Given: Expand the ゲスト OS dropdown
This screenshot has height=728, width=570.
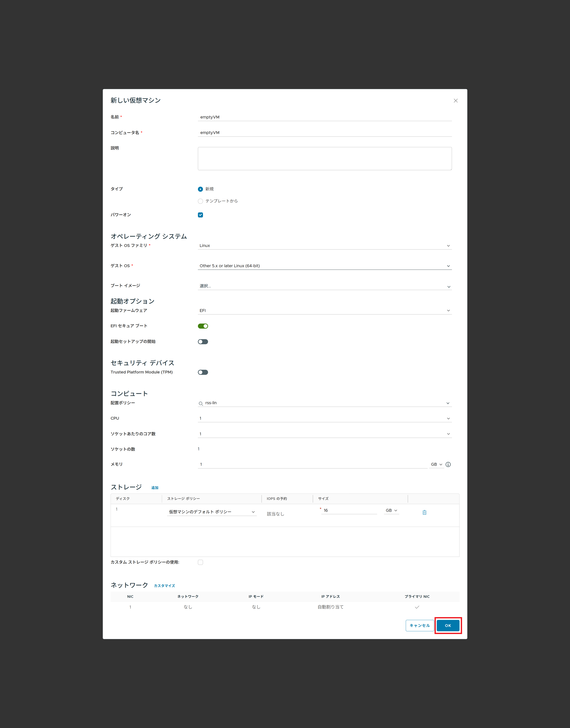Looking at the screenshot, I should coord(324,266).
